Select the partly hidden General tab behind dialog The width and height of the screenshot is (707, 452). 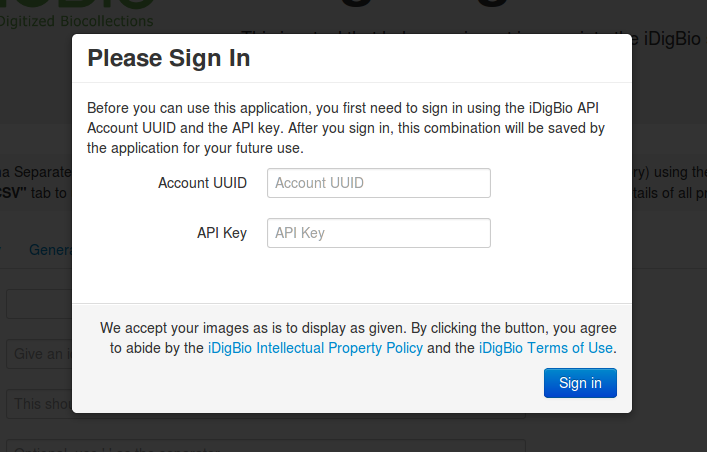pos(50,249)
